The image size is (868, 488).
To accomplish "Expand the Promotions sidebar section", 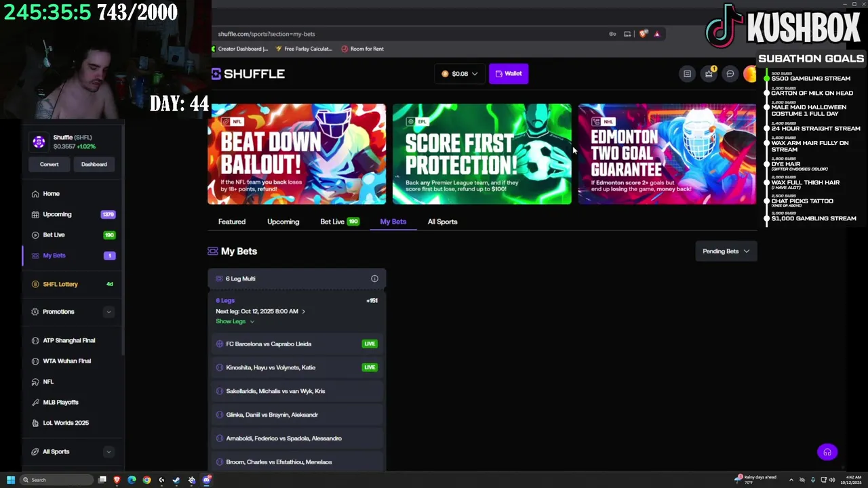I will 108,312.
